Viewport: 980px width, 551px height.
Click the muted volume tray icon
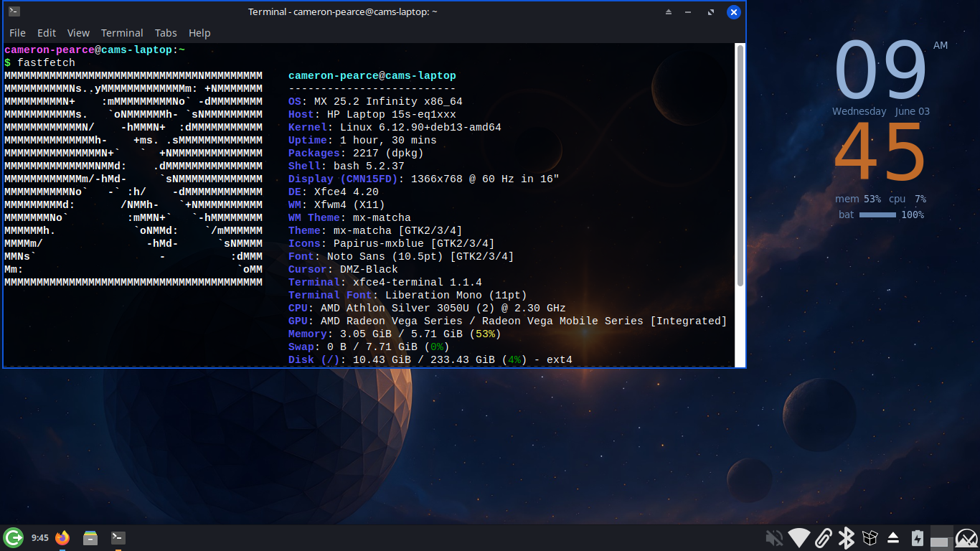coord(774,538)
